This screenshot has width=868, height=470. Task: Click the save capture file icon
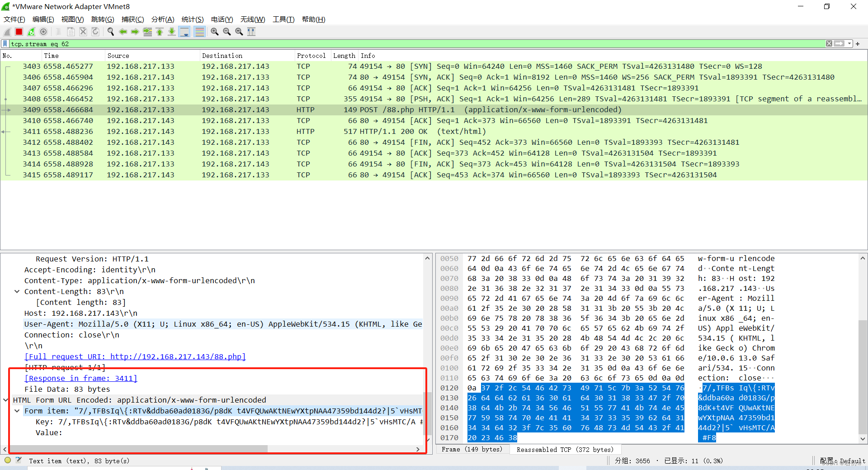coord(71,32)
